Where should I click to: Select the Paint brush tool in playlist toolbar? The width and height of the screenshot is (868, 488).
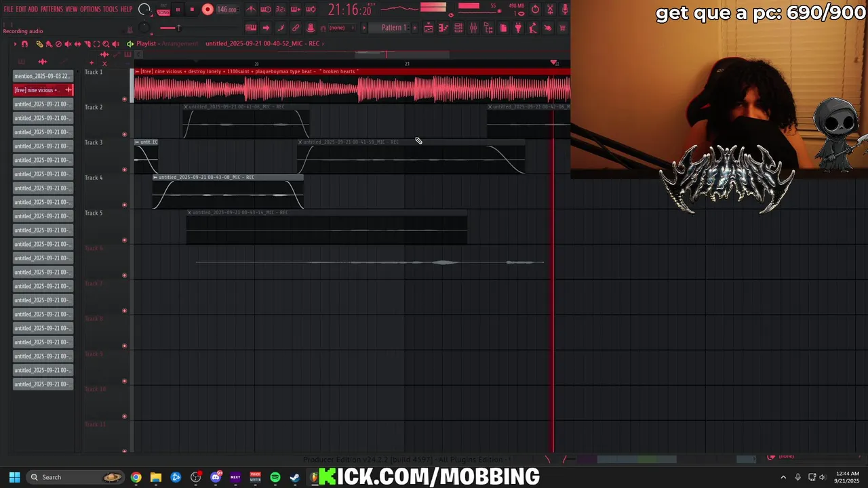pos(49,44)
